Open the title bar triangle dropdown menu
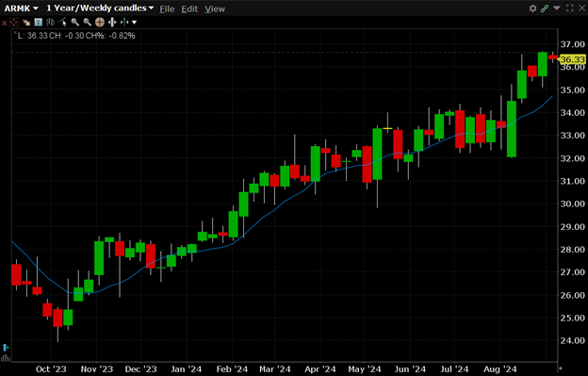588x376 pixels. pos(557,8)
